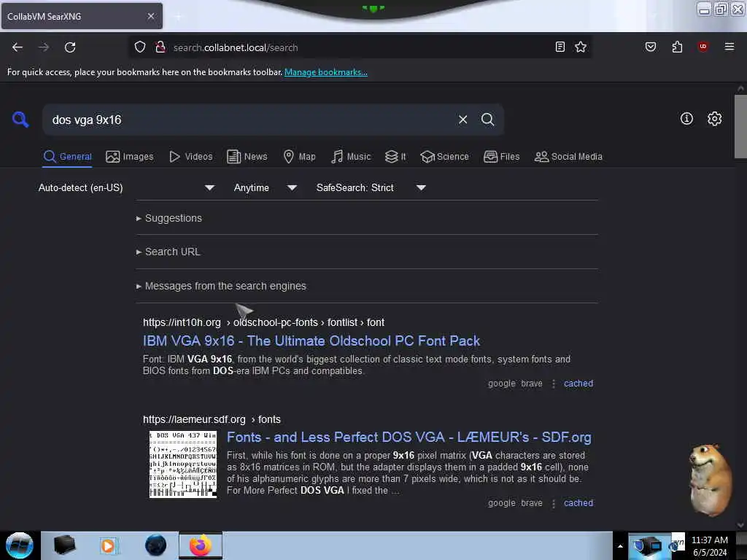Viewport: 747px width, 560px height.
Task: Switch to the Images category
Action: (130, 157)
